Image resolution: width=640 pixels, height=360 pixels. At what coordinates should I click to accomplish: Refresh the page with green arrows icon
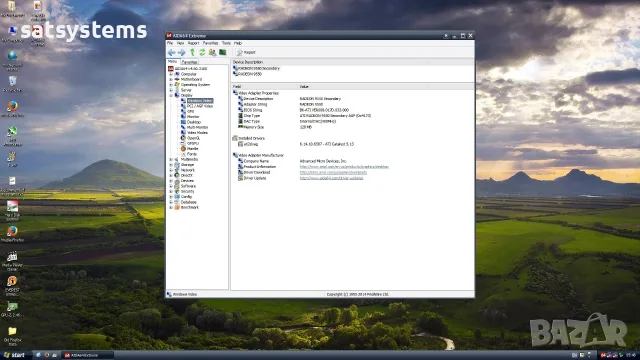pyautogui.click(x=202, y=52)
